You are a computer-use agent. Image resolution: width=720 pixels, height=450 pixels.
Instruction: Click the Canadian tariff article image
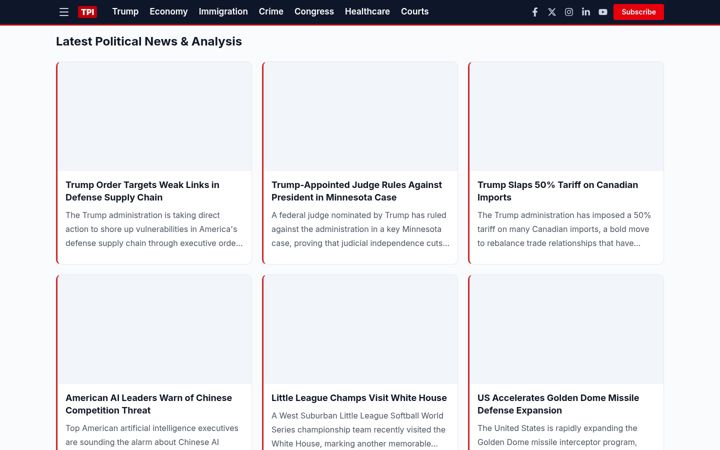coord(567,117)
